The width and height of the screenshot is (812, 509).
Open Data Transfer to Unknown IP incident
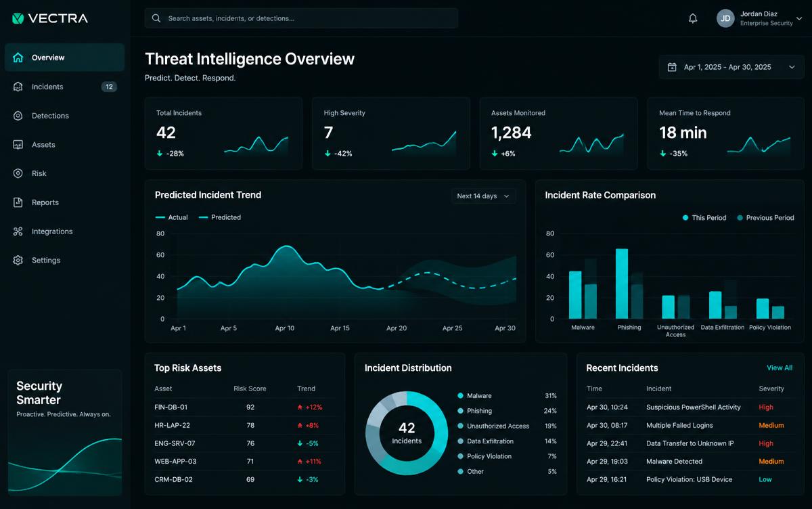[x=689, y=443]
